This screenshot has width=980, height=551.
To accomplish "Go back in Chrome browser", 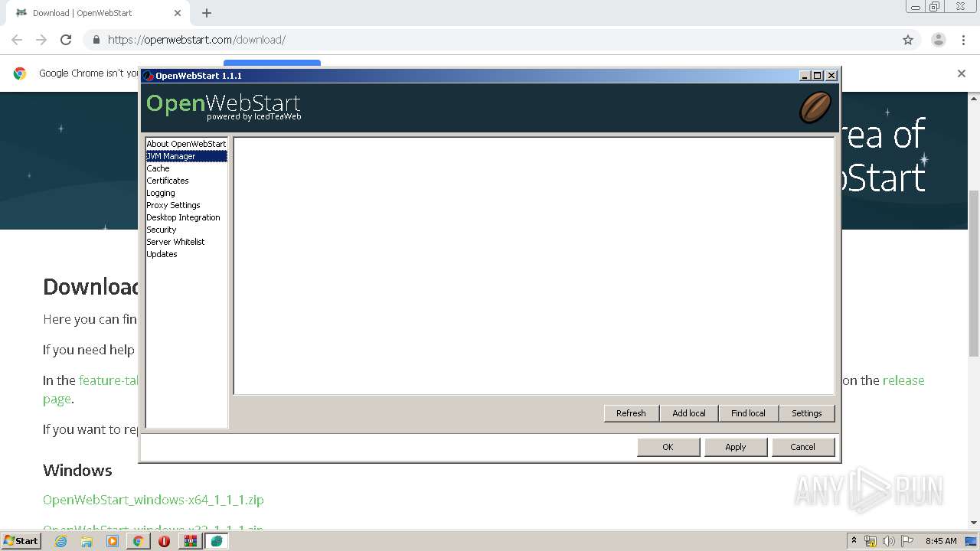I will click(x=17, y=40).
